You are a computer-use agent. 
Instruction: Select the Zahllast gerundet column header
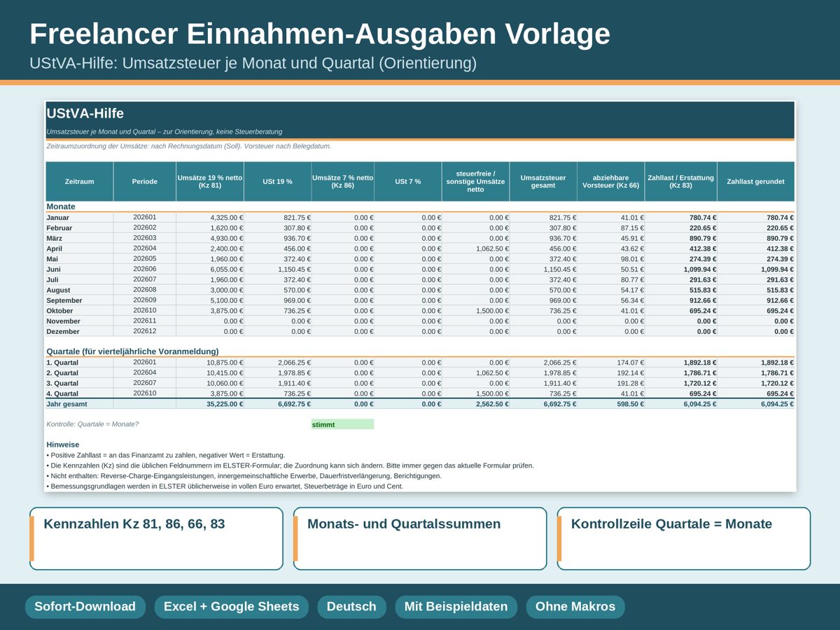tap(756, 181)
